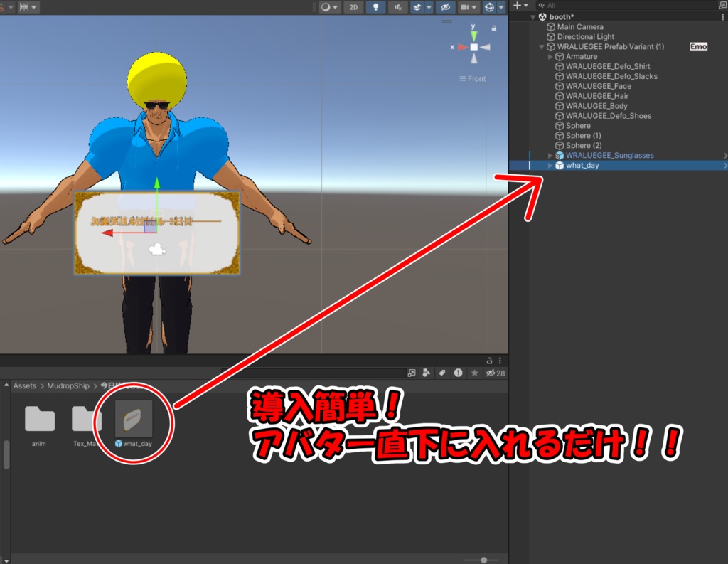Click MudropShip in the Project breadcrumb

pos(68,385)
